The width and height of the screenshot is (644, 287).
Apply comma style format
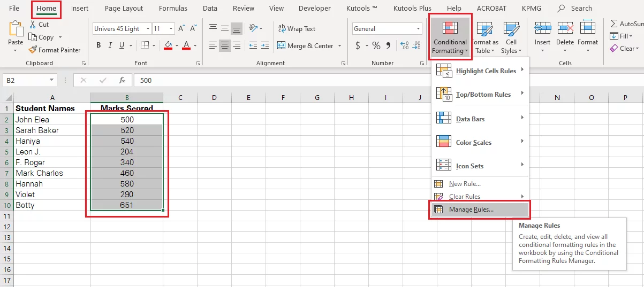point(389,45)
